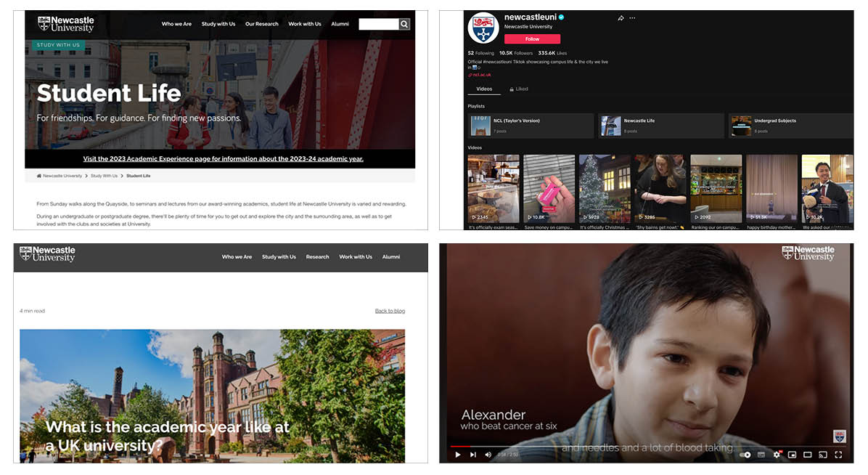The width and height of the screenshot is (868, 475).
Task: Open 'Work with Us' on Student Life page
Action: (x=305, y=24)
